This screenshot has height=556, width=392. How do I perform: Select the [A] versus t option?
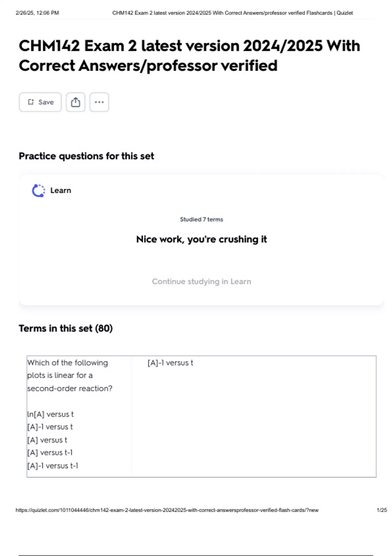47,440
